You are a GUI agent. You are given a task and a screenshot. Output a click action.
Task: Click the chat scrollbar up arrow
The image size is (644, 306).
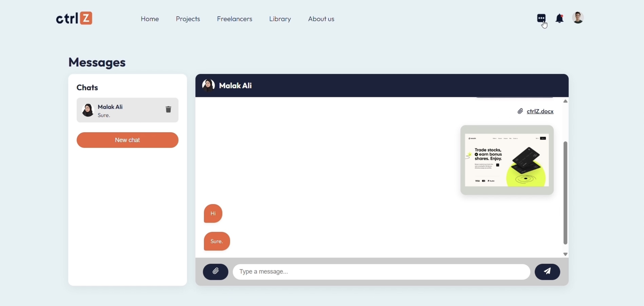pos(565,101)
